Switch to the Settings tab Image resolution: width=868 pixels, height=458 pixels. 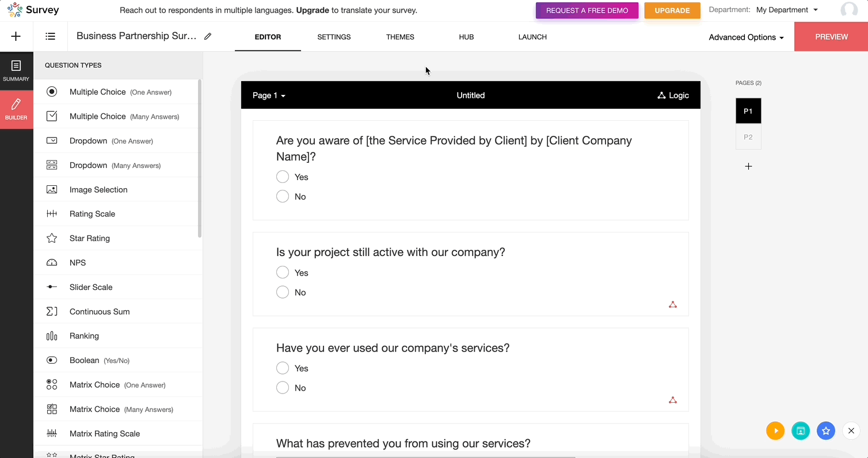click(x=334, y=37)
